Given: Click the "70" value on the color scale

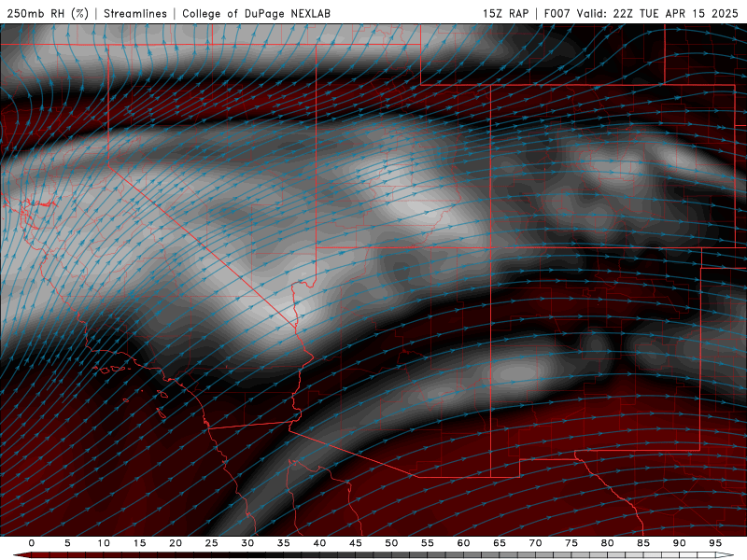Looking at the screenshot, I should (535, 543).
